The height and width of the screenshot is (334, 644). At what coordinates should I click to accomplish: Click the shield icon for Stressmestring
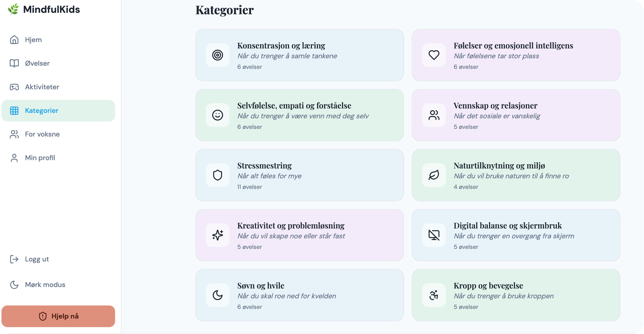click(x=217, y=175)
